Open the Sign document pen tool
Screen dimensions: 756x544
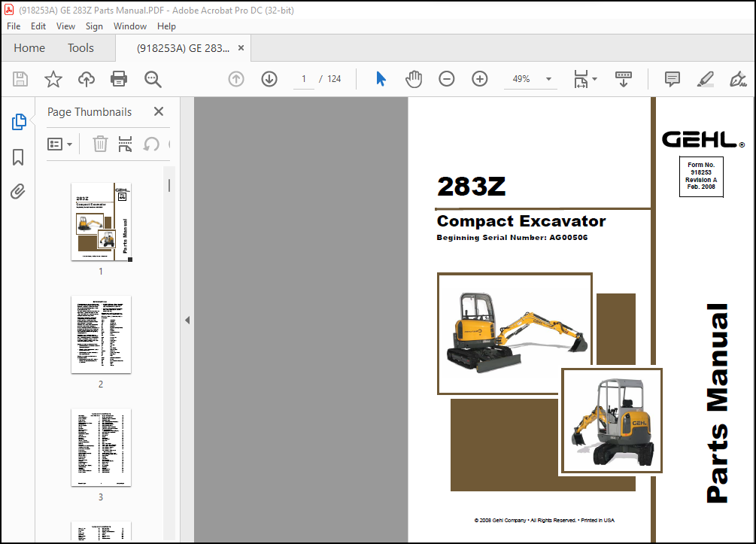point(738,79)
